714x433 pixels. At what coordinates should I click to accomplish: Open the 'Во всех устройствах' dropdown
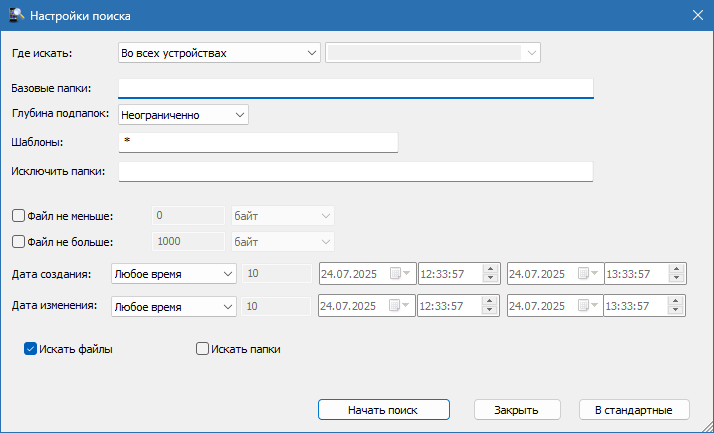(x=219, y=53)
